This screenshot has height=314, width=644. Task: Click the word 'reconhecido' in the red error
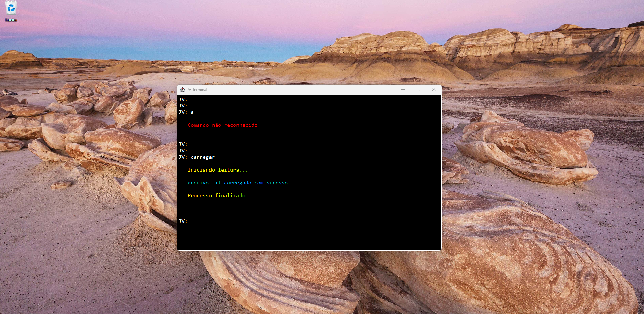pyautogui.click(x=241, y=125)
